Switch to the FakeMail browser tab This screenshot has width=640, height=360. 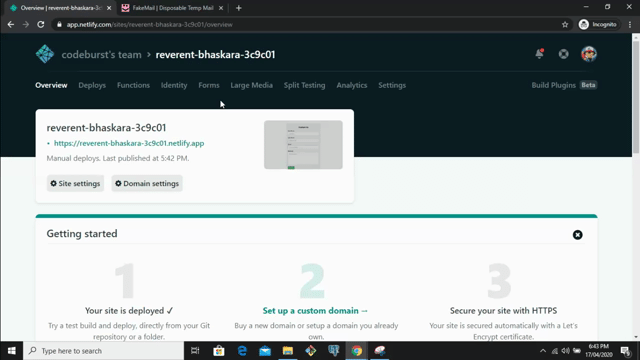pos(172,8)
